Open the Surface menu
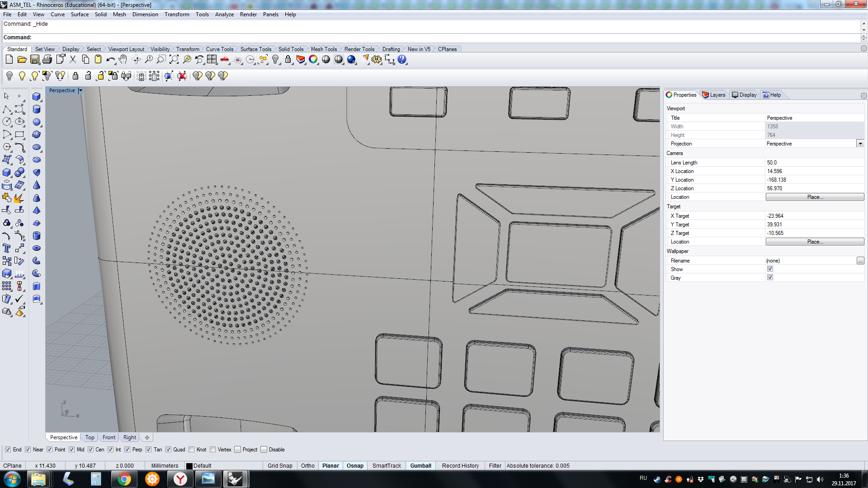This screenshot has width=868, height=488. [80, 14]
